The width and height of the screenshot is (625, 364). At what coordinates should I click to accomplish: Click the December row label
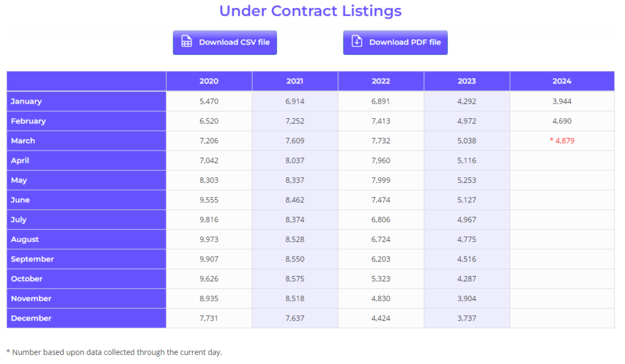tap(31, 318)
